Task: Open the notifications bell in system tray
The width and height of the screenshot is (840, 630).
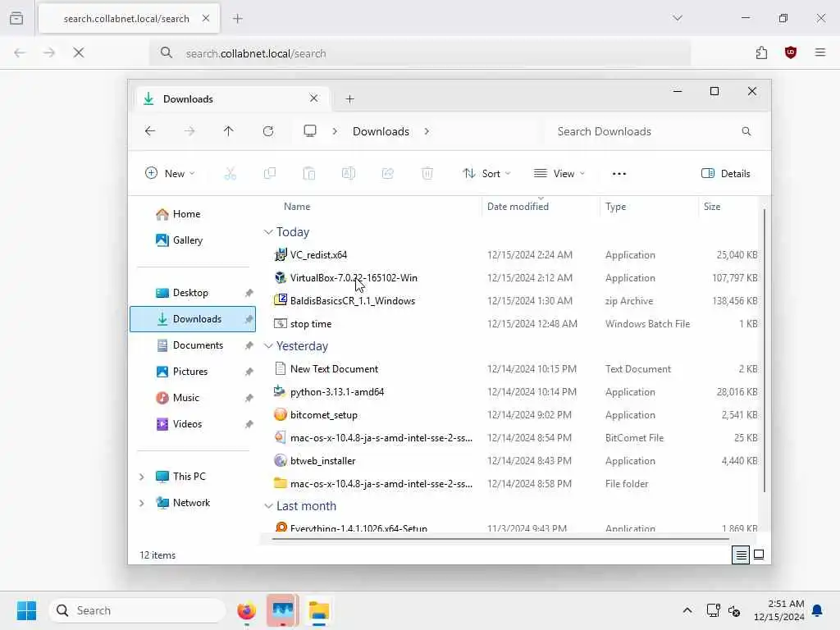Action: [818, 610]
